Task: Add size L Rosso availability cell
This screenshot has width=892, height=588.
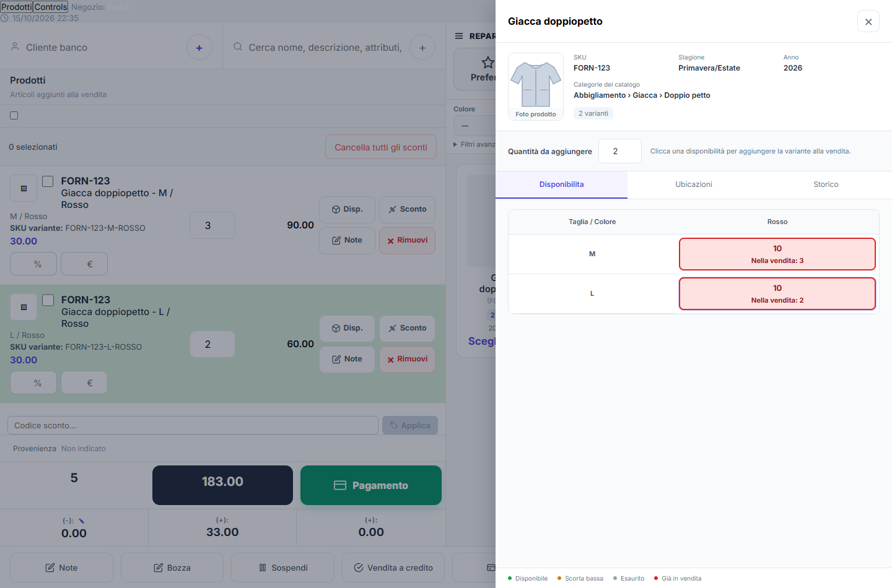Action: point(777,294)
